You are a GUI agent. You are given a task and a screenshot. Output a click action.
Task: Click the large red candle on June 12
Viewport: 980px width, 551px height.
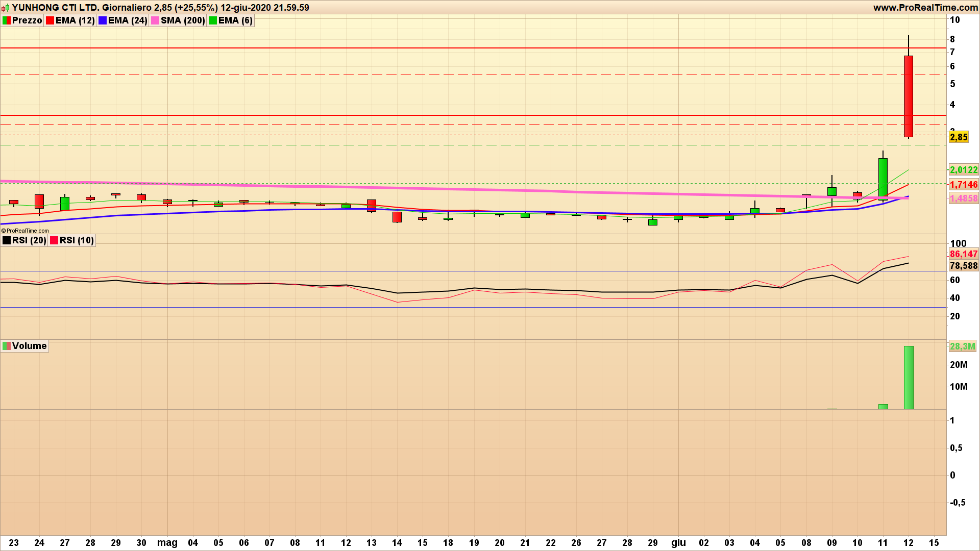point(909,96)
